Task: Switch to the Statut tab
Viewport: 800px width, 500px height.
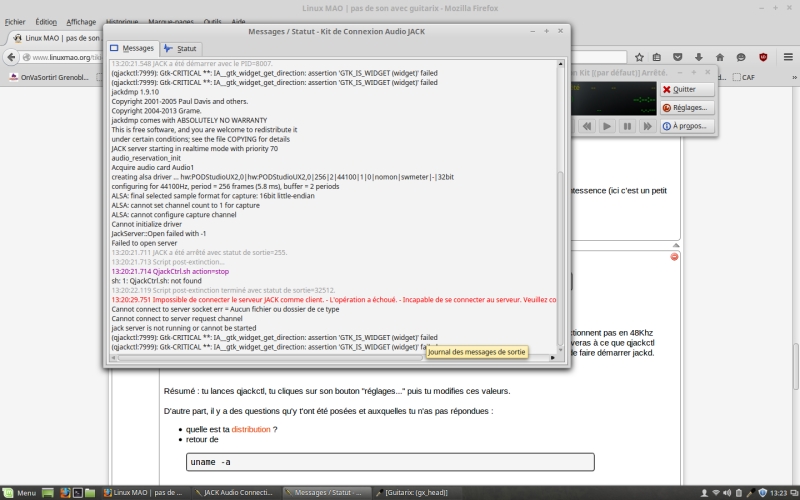Action: (180, 48)
